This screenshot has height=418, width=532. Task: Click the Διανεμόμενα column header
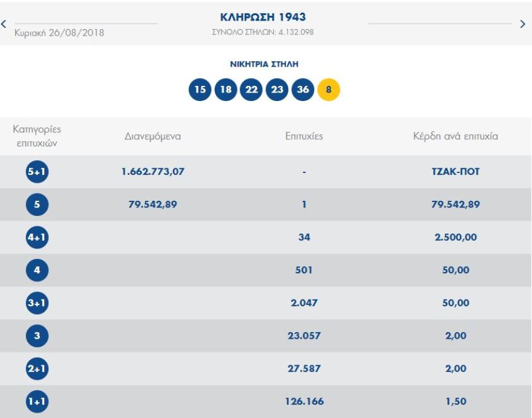pos(152,137)
